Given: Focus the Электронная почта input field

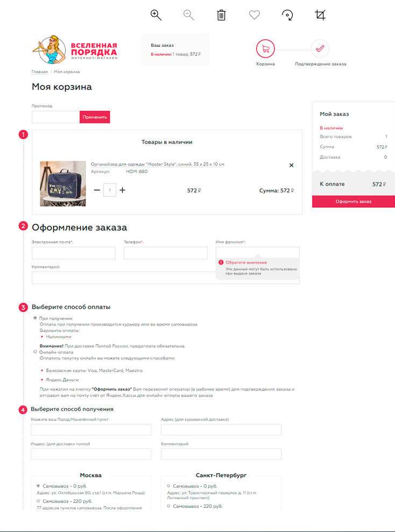Looking at the screenshot, I should click(x=74, y=253).
